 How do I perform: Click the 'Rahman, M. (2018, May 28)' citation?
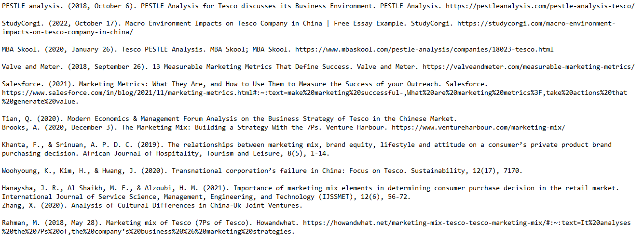(52, 223)
